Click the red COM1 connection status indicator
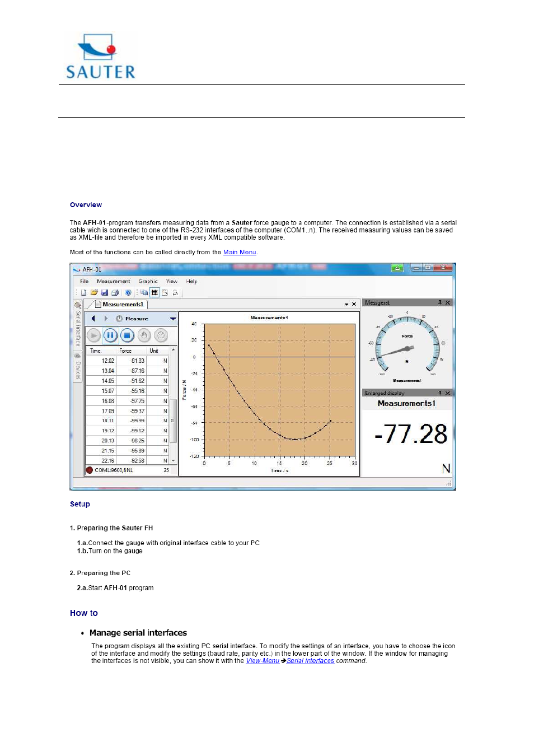This screenshot has width=534, height=756. [x=90, y=470]
